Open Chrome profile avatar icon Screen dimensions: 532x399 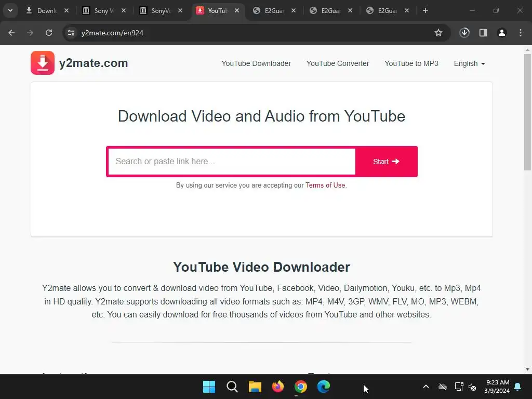[502, 33]
